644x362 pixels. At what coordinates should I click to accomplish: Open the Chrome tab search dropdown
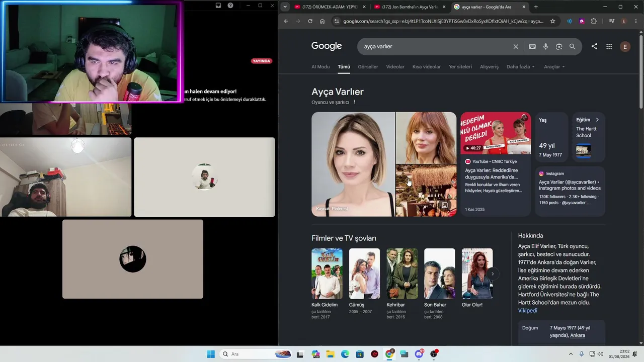(x=285, y=7)
